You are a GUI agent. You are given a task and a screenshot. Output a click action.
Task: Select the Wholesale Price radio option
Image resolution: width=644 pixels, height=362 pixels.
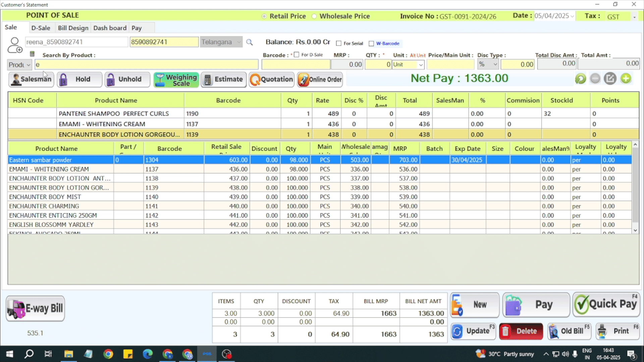pos(314,16)
